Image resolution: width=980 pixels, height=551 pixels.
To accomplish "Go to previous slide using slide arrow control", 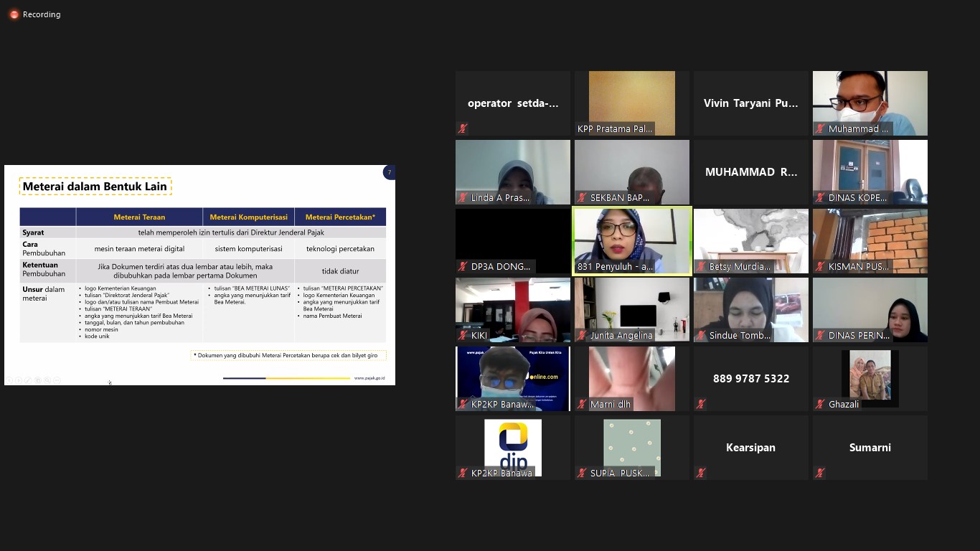I will point(9,380).
